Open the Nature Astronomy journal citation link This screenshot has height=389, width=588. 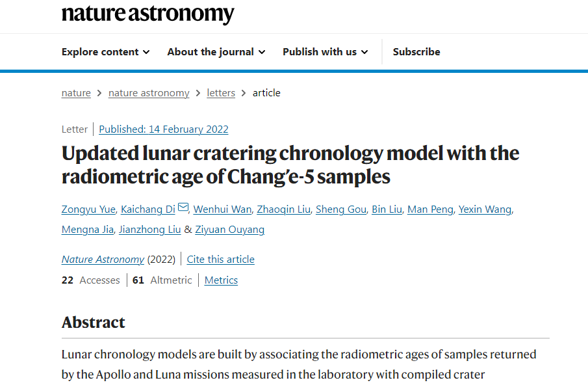pos(103,260)
